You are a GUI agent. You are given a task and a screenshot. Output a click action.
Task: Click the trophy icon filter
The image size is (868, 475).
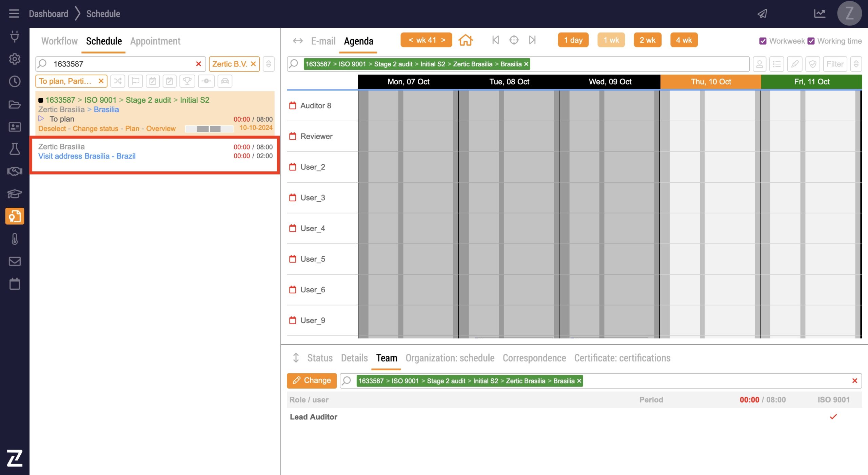pyautogui.click(x=187, y=81)
